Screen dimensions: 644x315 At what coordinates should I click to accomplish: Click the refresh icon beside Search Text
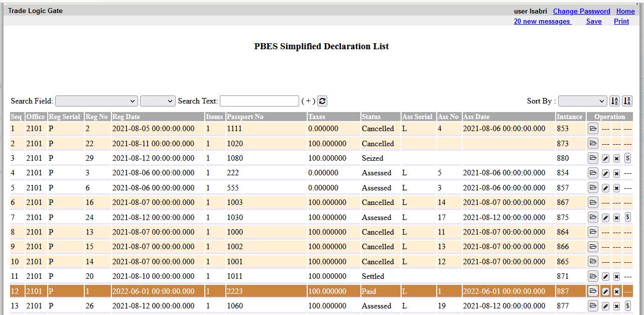322,101
